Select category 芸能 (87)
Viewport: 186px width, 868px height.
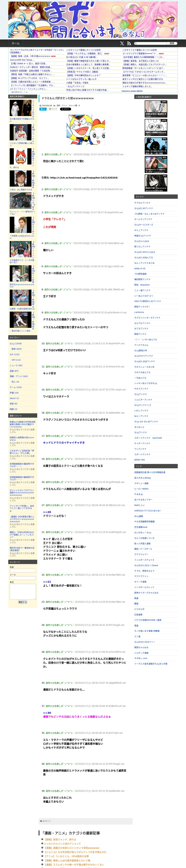tap(14, 371)
